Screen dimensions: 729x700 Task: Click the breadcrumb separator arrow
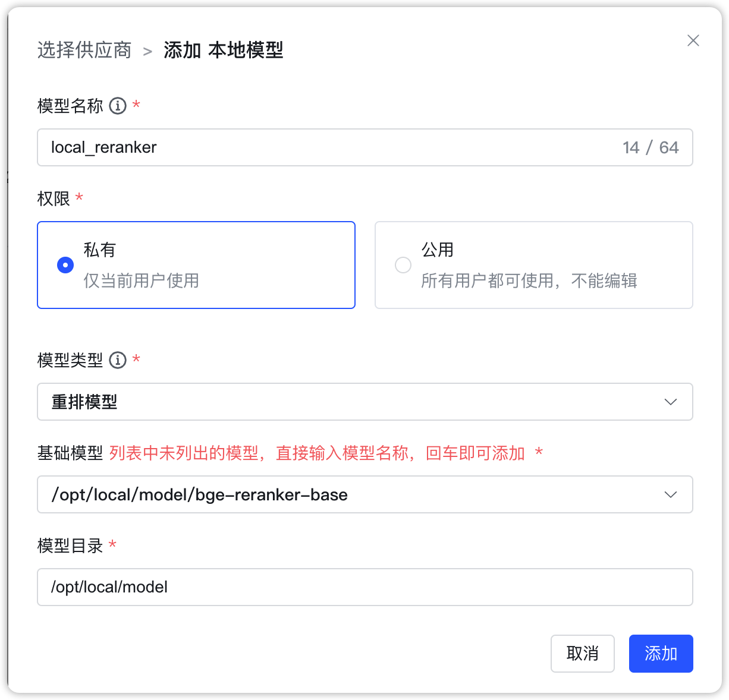click(x=147, y=51)
